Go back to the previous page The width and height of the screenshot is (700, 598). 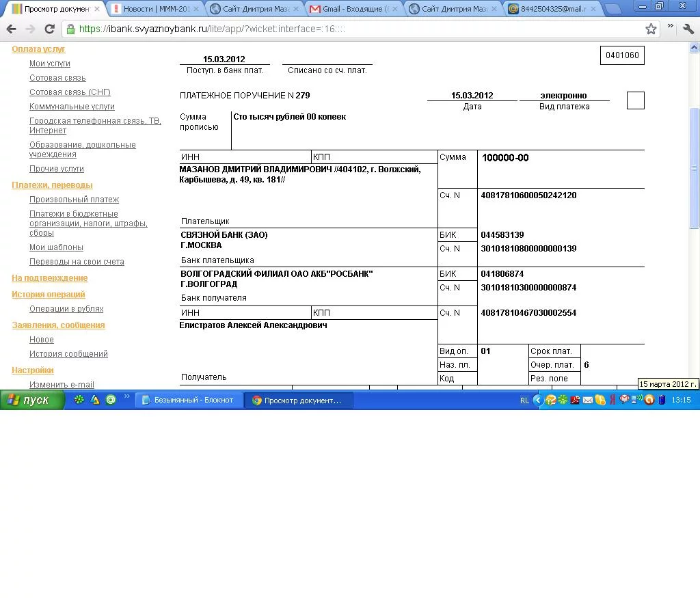point(11,29)
